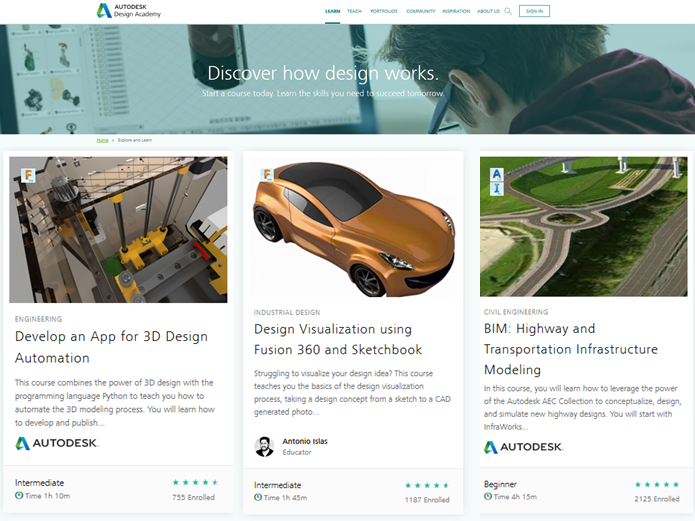Click the Discover how design works headline

point(323,73)
